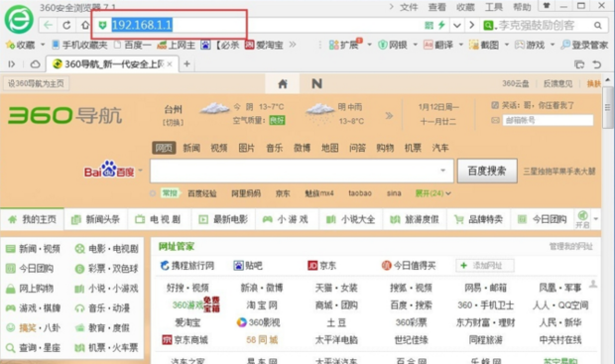The width and height of the screenshot is (615, 364).
Task: Open the 帮助 menu
Action: 522,7
